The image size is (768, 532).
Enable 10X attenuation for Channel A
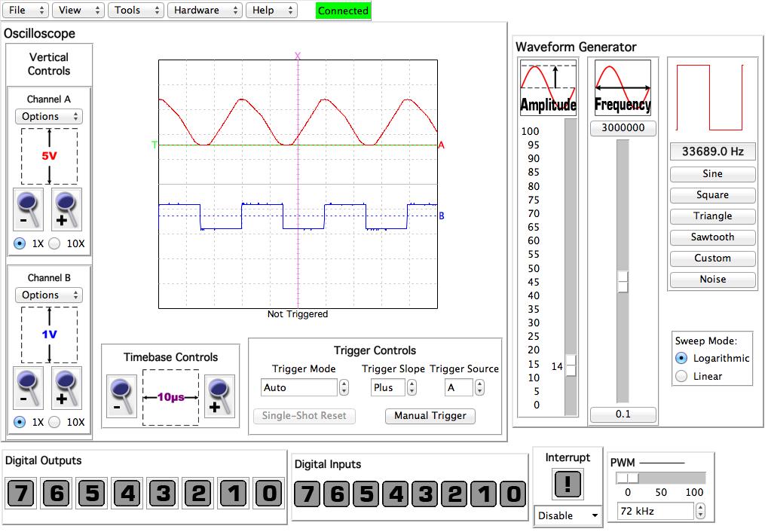pyautogui.click(x=54, y=243)
